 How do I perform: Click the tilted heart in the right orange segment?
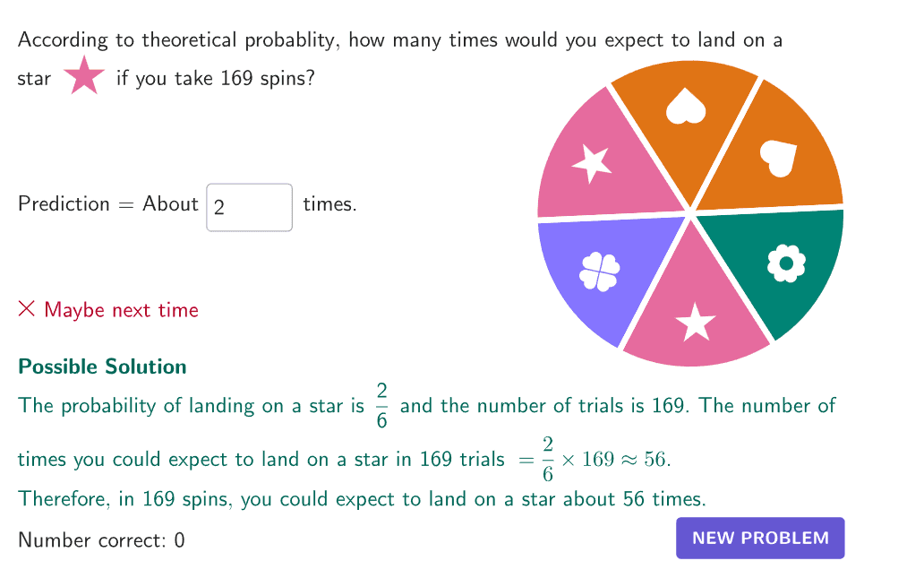[x=779, y=158]
